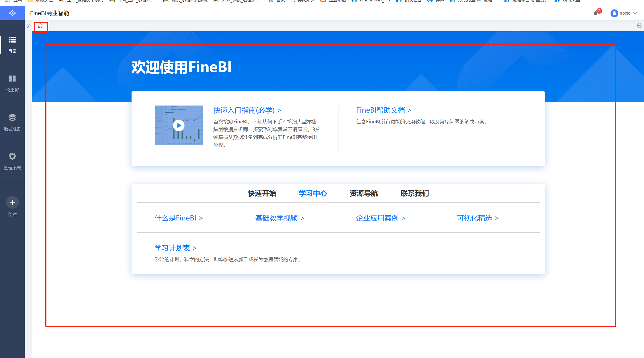Open the 学习计划表 link
Image resolution: width=644 pixels, height=358 pixels.
pos(175,248)
